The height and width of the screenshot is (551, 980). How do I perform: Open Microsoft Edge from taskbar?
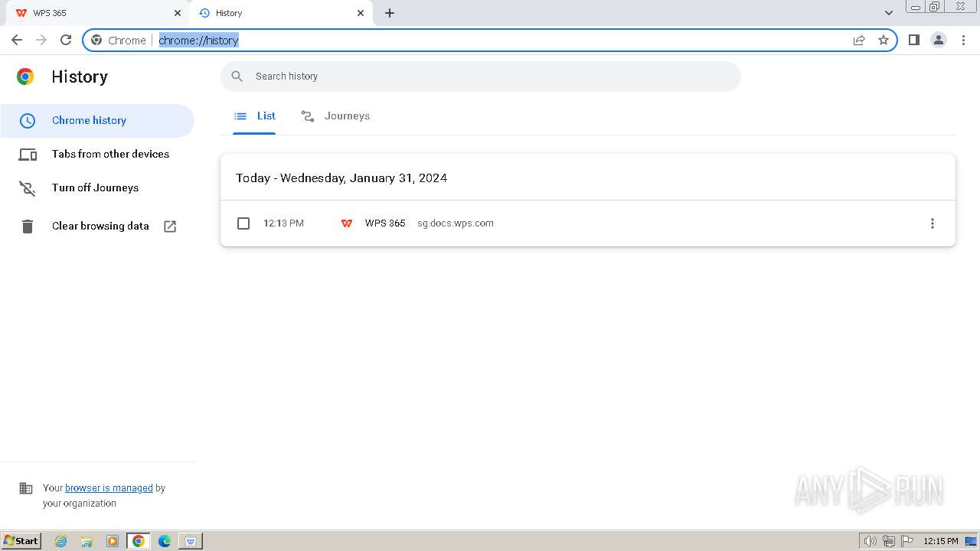coord(165,541)
